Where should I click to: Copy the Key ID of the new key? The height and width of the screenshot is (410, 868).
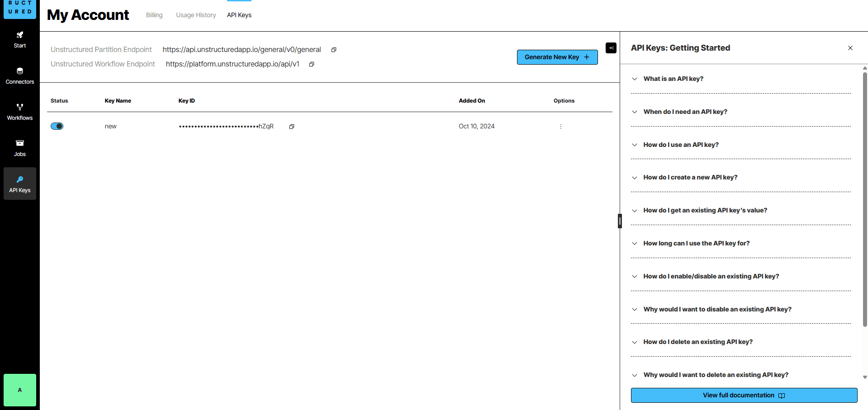pos(292,127)
